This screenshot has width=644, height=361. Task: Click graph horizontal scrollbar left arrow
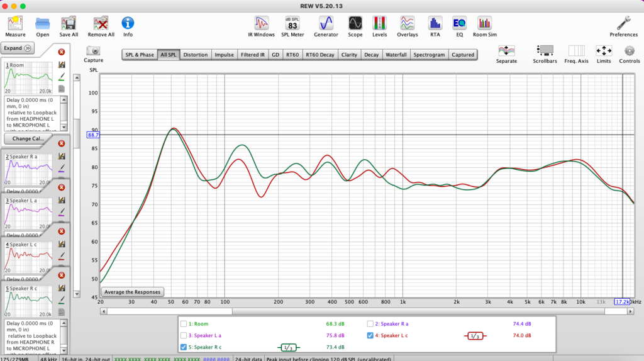104,311
